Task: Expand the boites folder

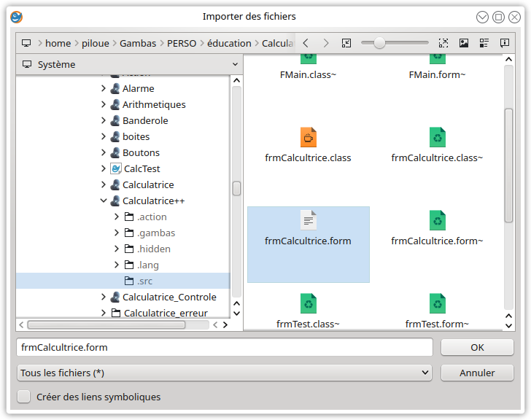Action: click(x=104, y=136)
